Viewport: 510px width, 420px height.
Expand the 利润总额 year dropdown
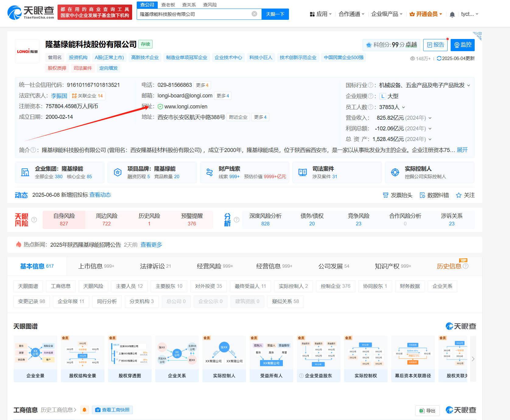point(430,129)
